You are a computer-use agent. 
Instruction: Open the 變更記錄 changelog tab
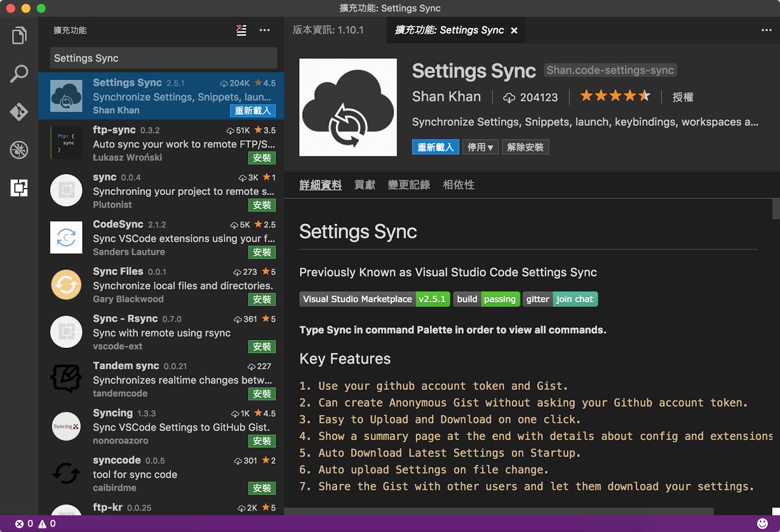[409, 185]
